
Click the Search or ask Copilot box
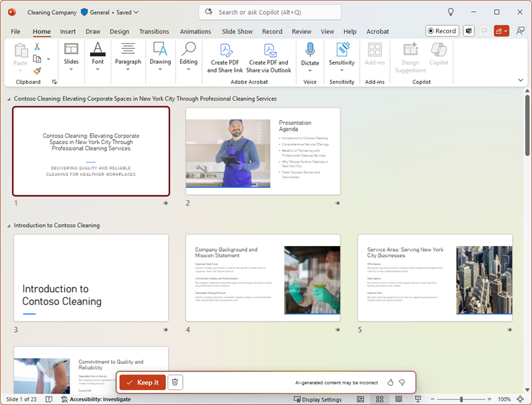[270, 12]
